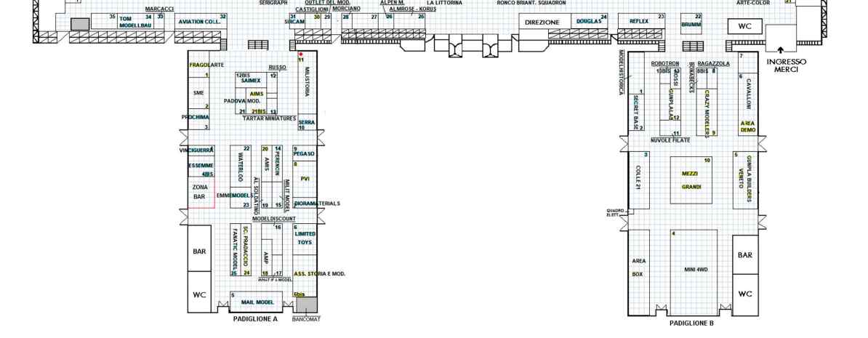Select the Zona Bar red-outlined area

tap(201, 193)
